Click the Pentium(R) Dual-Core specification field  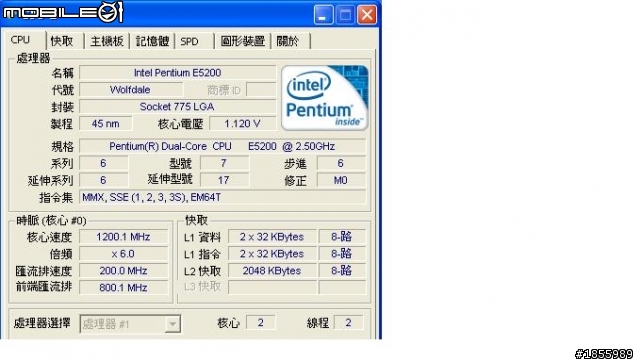pyautogui.click(x=222, y=146)
